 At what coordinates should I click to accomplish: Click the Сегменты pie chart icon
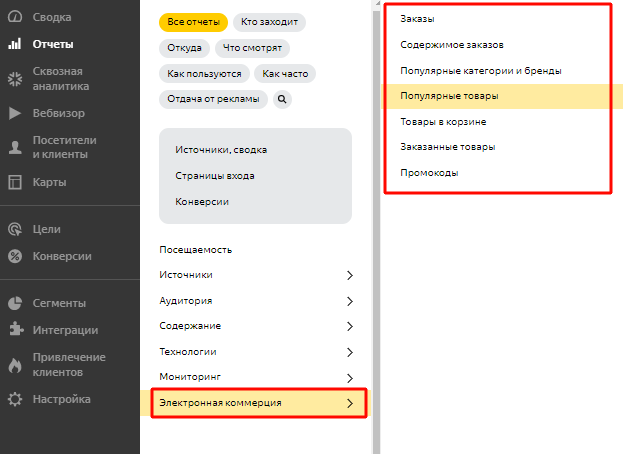(15, 303)
